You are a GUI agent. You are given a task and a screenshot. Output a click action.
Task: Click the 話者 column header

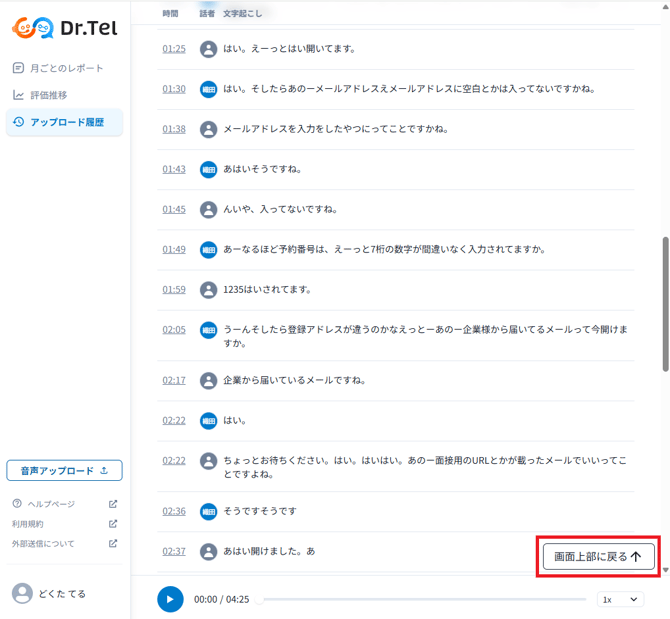[x=207, y=14]
